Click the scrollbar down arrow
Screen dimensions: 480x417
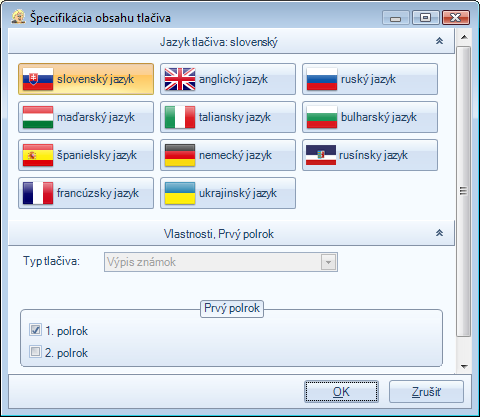click(x=464, y=367)
